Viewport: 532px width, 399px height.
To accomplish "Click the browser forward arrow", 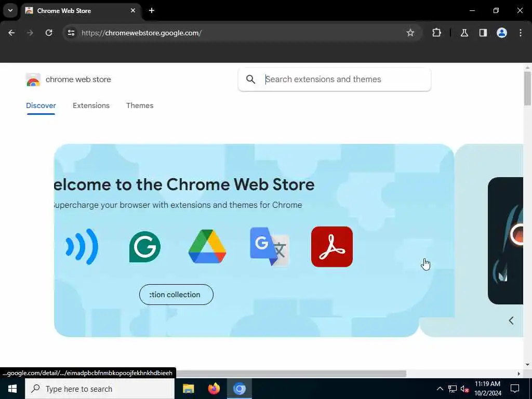I will point(30,33).
